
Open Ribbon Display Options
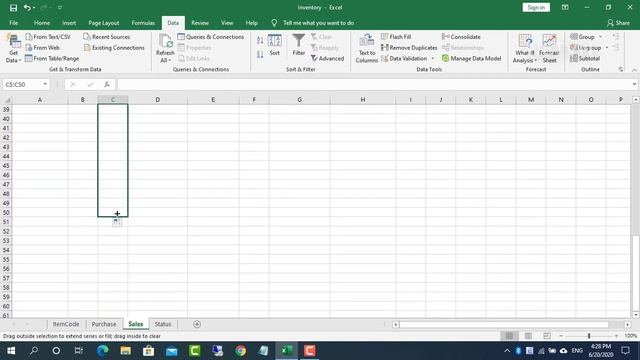[565, 7]
